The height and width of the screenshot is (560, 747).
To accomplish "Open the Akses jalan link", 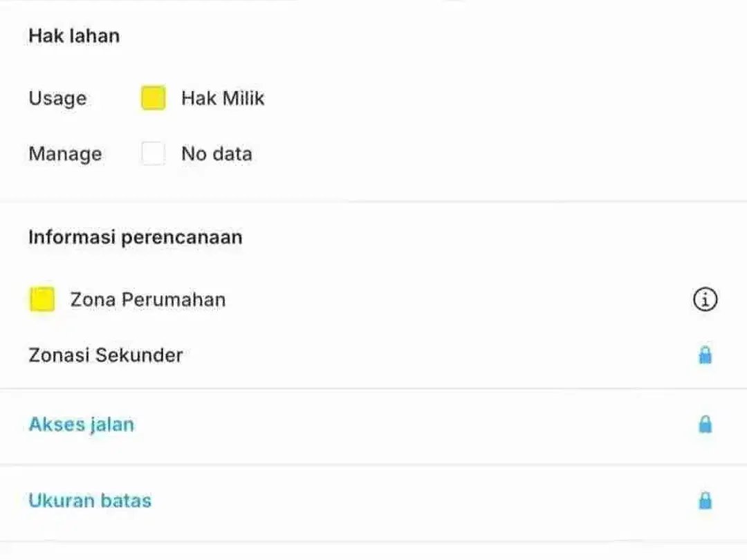I will [x=82, y=424].
